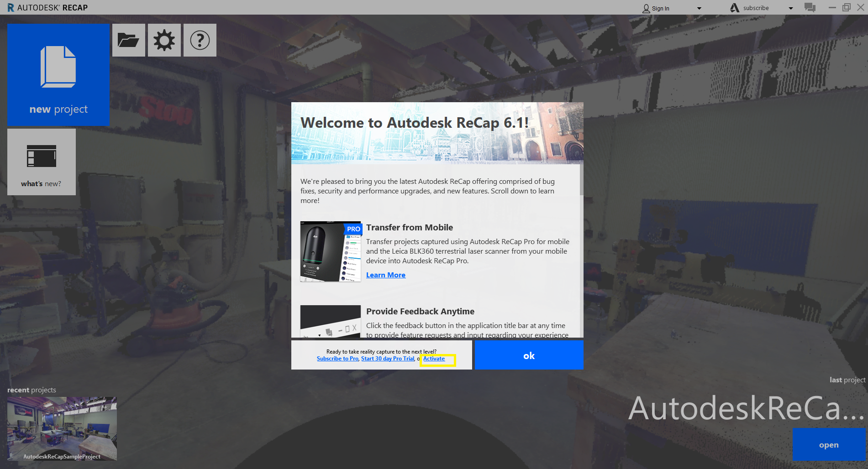Click the ReCap logo in title bar
Image resolution: width=868 pixels, height=469 pixels.
tap(11, 8)
